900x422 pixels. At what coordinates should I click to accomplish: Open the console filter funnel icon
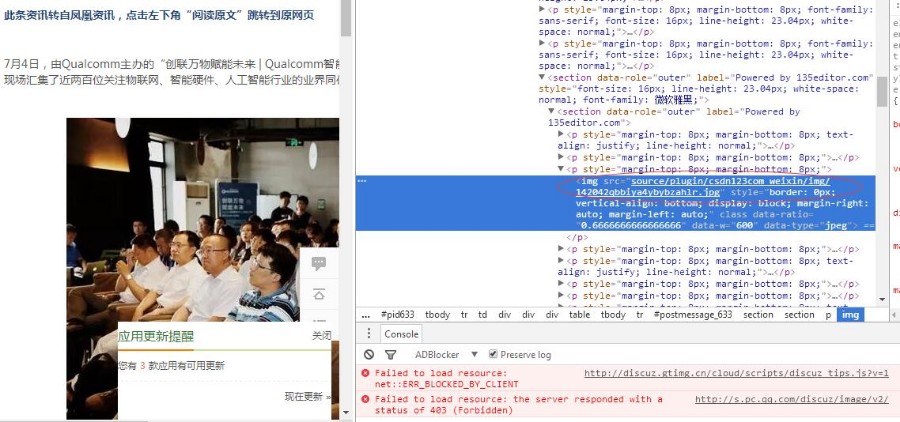pyautogui.click(x=390, y=354)
